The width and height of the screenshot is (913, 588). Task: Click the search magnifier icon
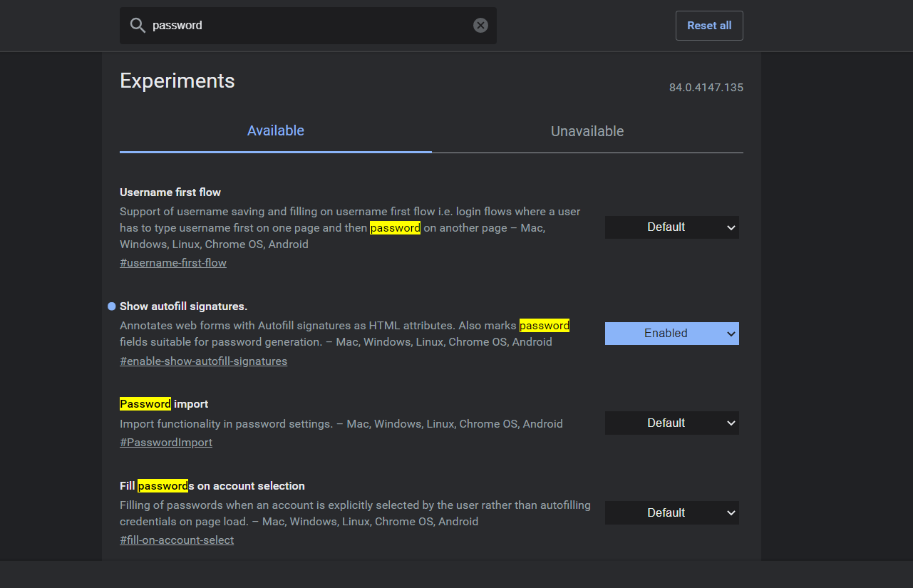[138, 26]
